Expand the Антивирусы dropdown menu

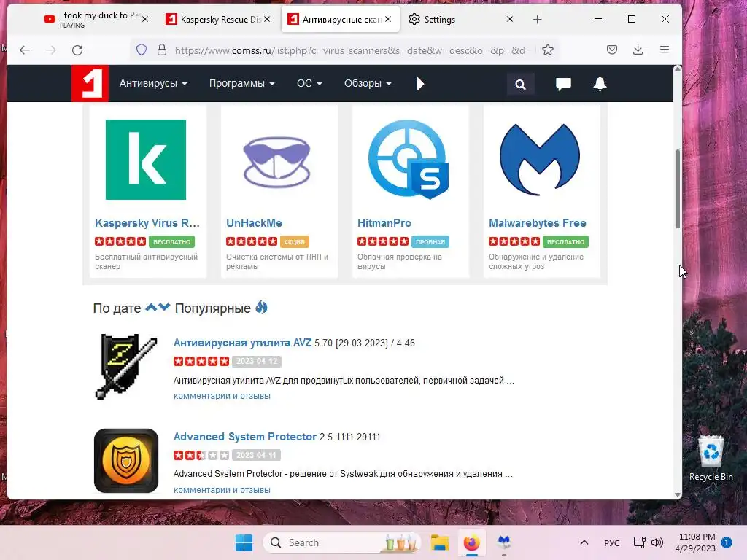tap(153, 83)
